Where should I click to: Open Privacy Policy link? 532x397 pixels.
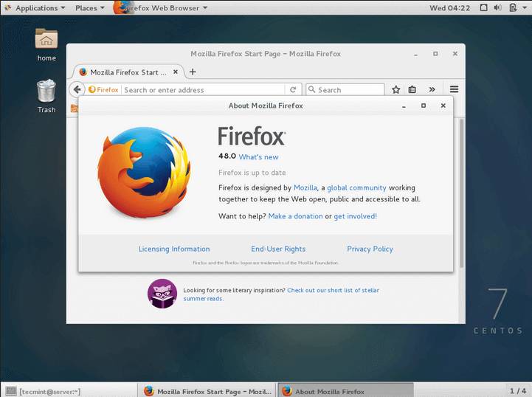[370, 249]
